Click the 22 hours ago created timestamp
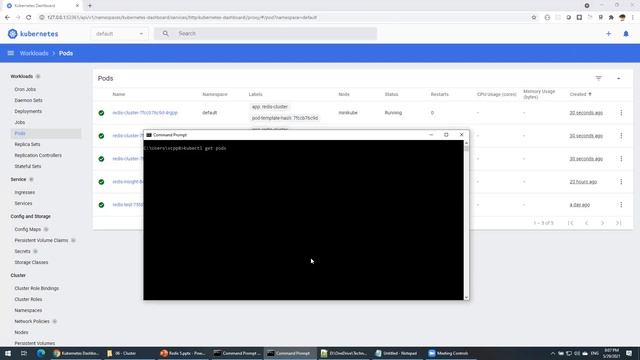Screen dimensions: 640x360 tap(583, 182)
